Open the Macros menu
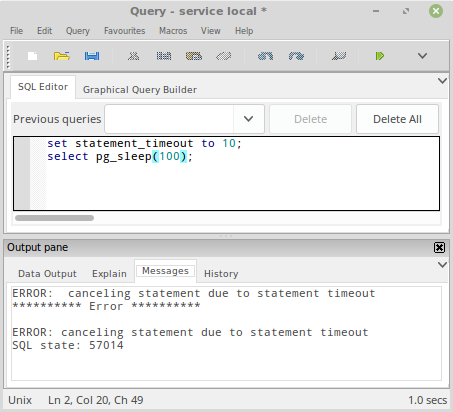453x412 pixels. pos(173,31)
